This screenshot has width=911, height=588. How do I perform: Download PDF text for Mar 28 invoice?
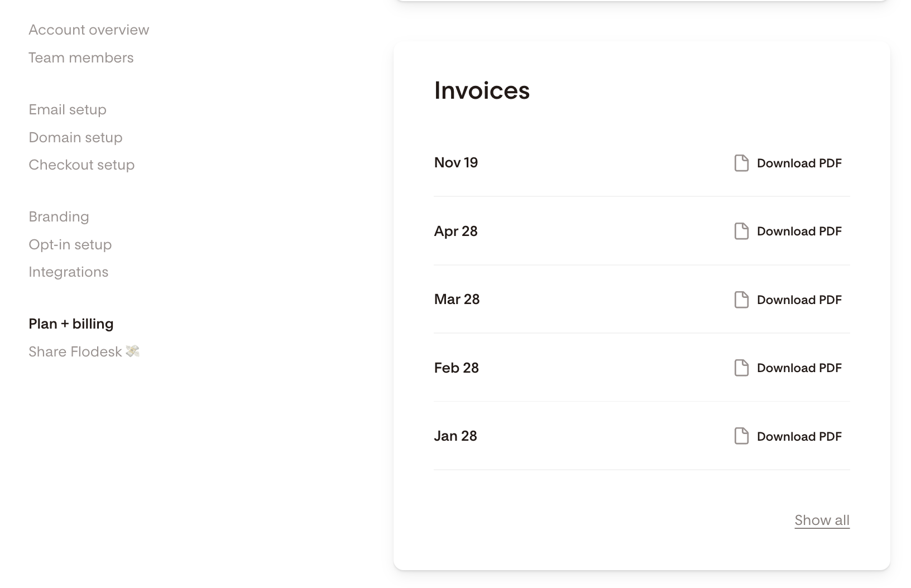[x=799, y=300]
